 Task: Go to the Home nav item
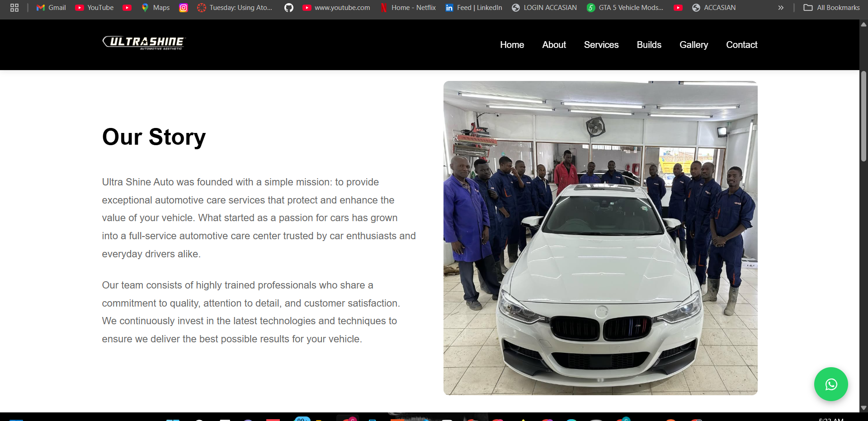(512, 45)
